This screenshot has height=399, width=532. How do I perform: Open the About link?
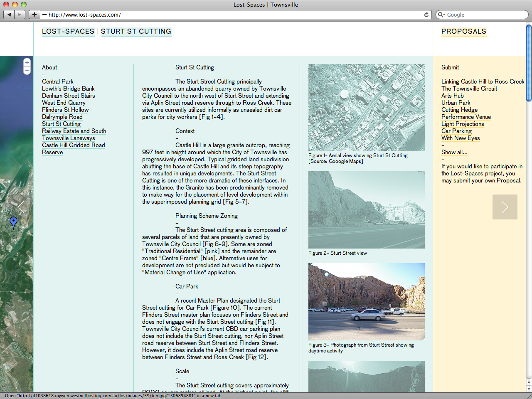point(49,67)
